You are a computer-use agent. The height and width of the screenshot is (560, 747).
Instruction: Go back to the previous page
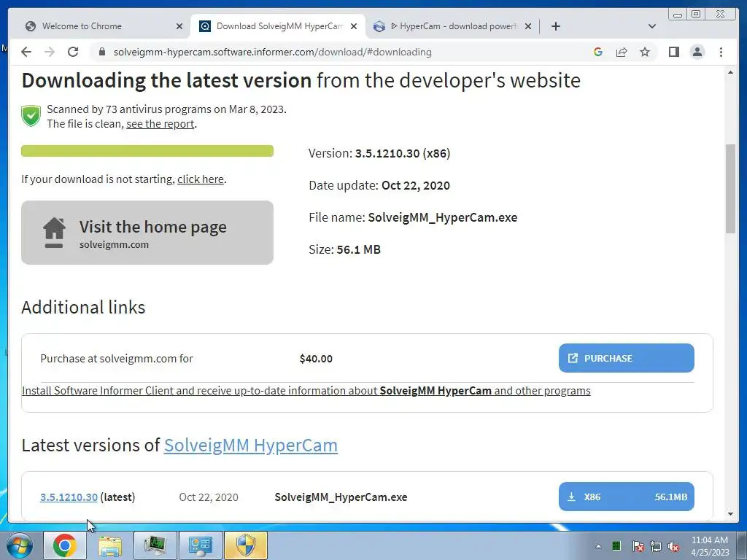[26, 52]
